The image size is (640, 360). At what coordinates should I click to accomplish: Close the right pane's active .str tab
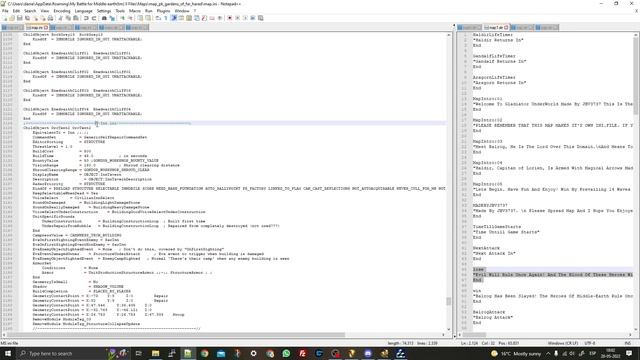pos(506,27)
